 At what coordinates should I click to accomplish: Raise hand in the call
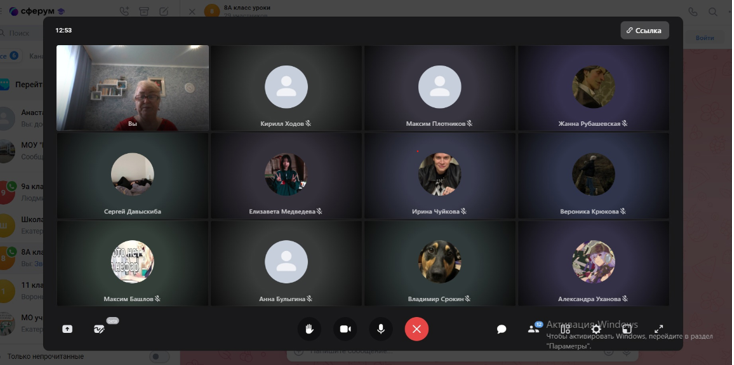point(309,329)
